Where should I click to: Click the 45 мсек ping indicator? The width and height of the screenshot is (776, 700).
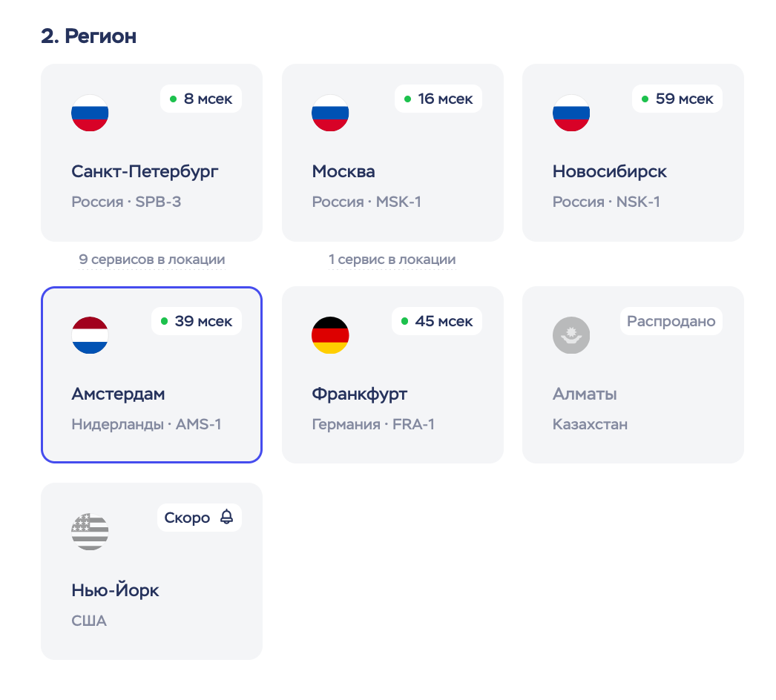(438, 321)
